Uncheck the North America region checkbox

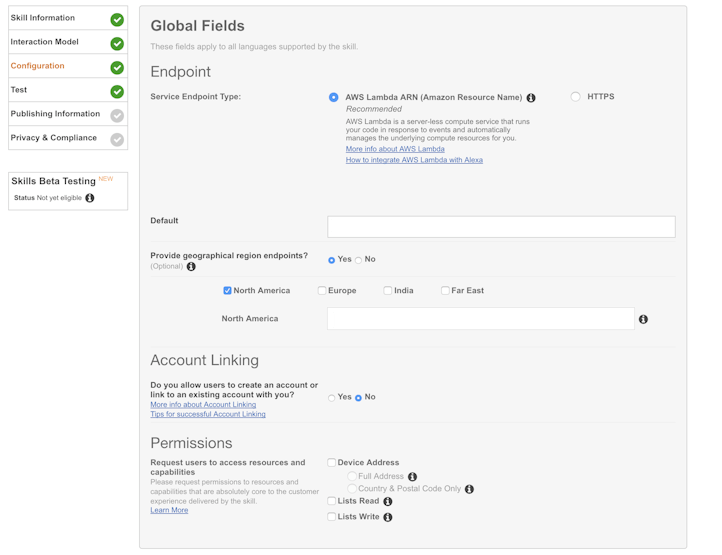(x=227, y=291)
